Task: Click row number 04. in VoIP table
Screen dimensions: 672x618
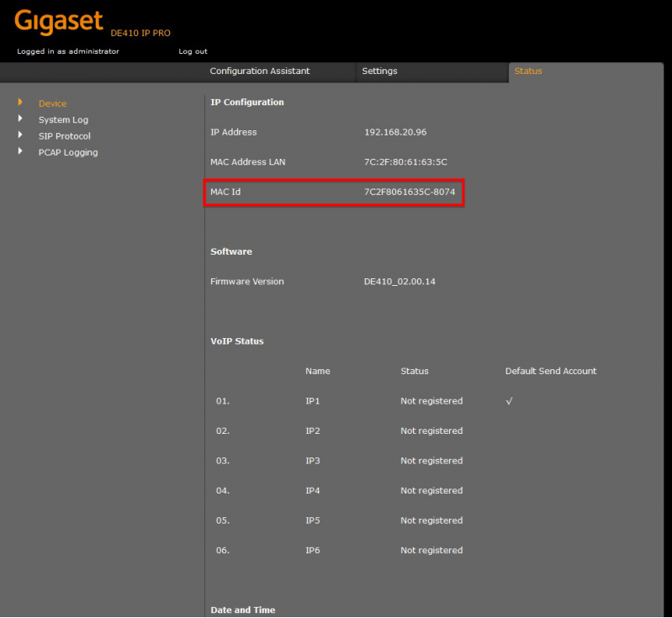Action: 222,491
